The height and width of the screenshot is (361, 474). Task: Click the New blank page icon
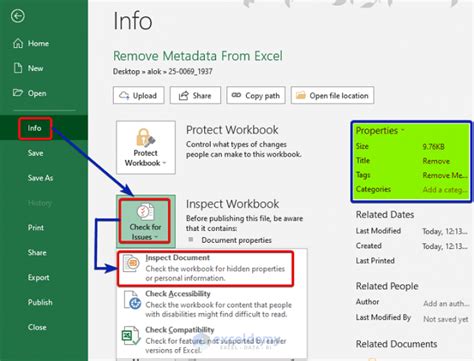(18, 68)
